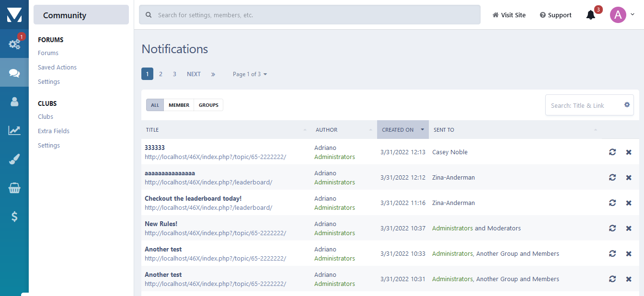Open the Customization paintbrush icon in sidebar
644x296 pixels.
click(14, 159)
